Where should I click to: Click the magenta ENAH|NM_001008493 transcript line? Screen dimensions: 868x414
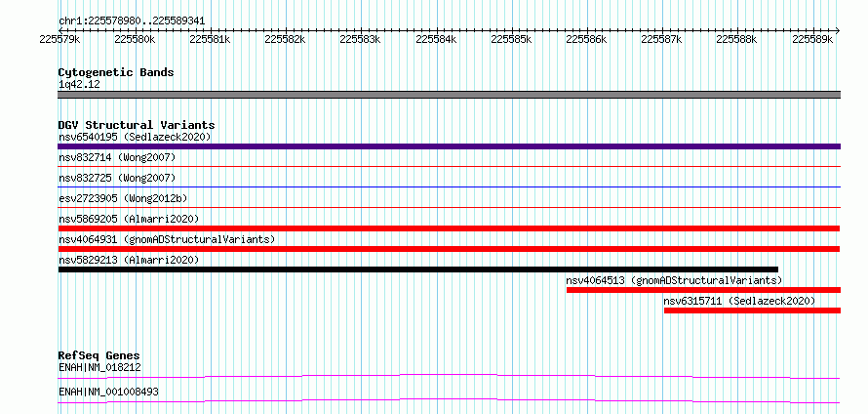pos(449,400)
